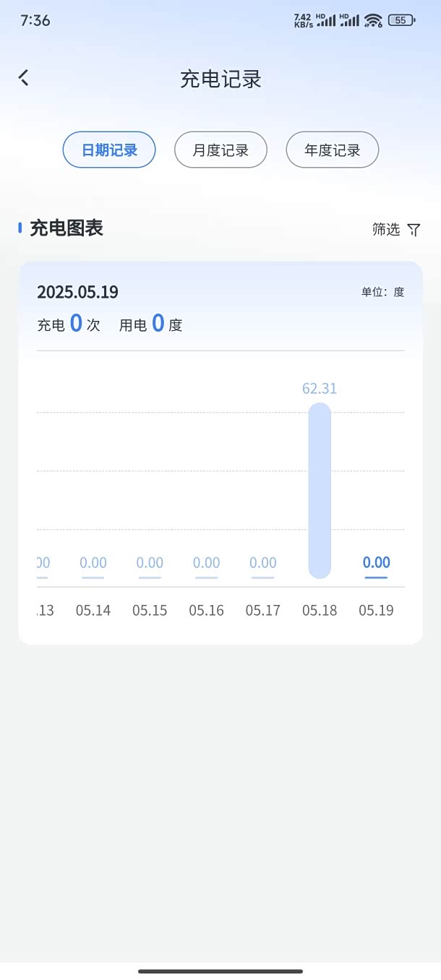The width and height of the screenshot is (441, 980).
Task: Select the 05.17 date label
Action: 262,611
